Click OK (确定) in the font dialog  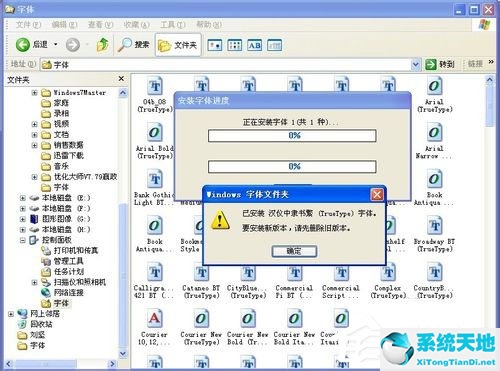[294, 251]
